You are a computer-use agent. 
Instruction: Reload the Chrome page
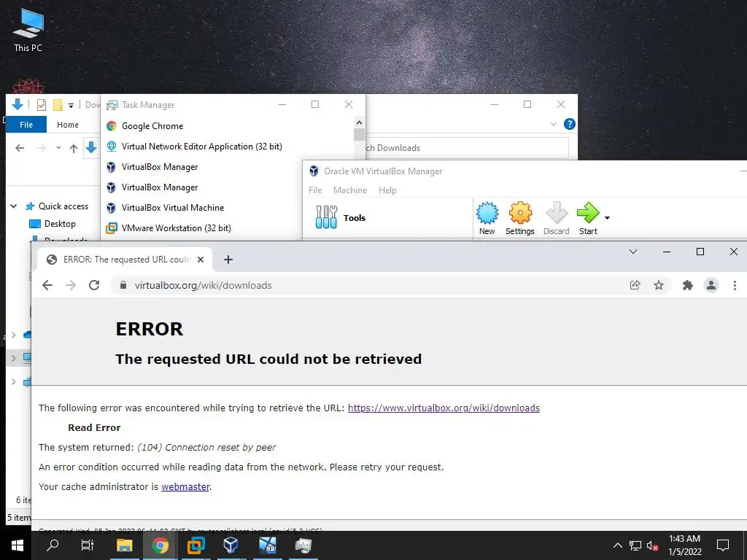point(94,285)
